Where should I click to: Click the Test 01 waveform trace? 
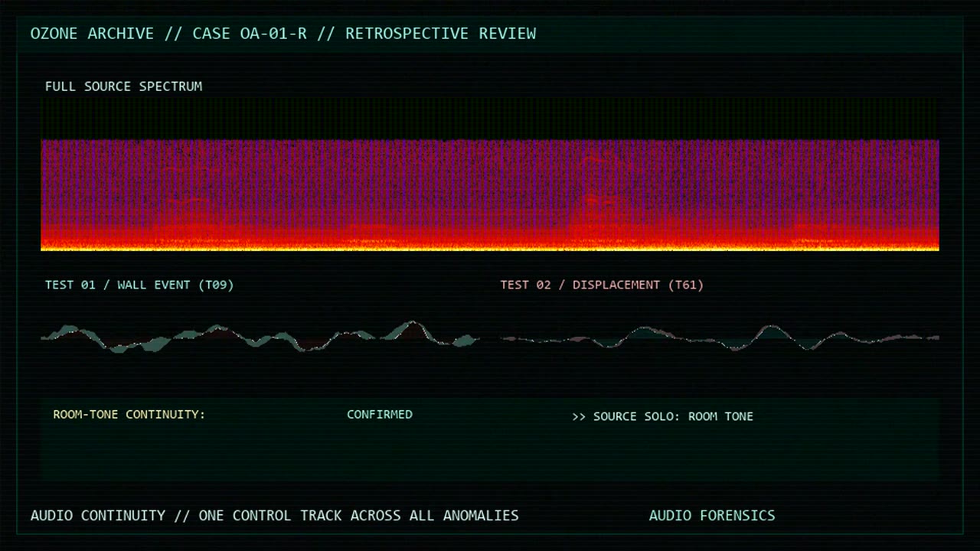260,337
